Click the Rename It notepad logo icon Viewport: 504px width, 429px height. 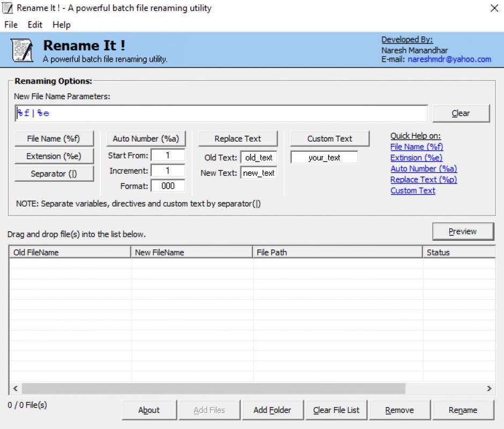click(22, 50)
